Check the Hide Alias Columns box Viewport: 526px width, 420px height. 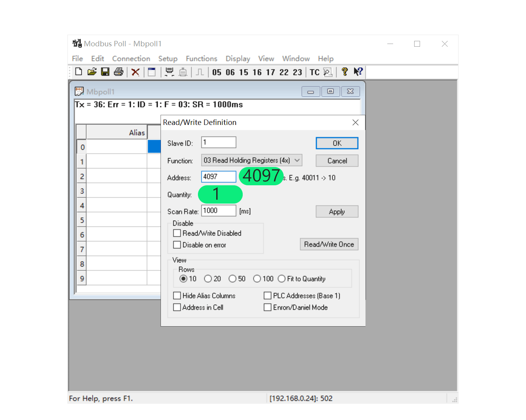coord(177,295)
